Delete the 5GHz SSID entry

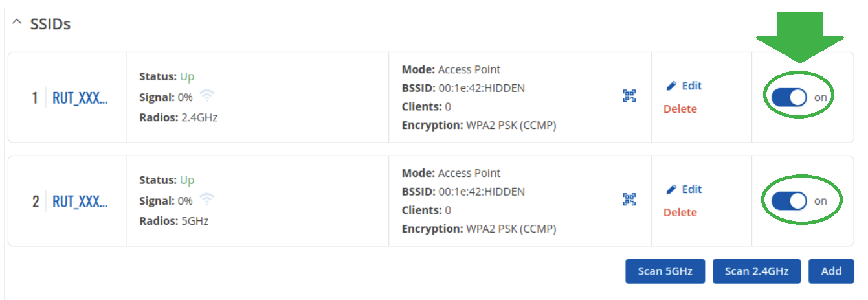click(680, 213)
